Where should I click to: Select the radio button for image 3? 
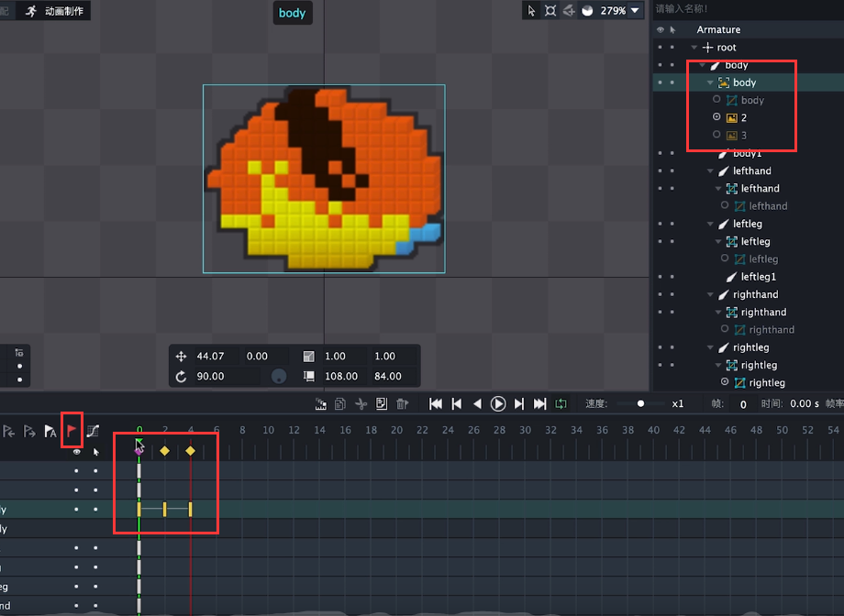[x=716, y=135]
